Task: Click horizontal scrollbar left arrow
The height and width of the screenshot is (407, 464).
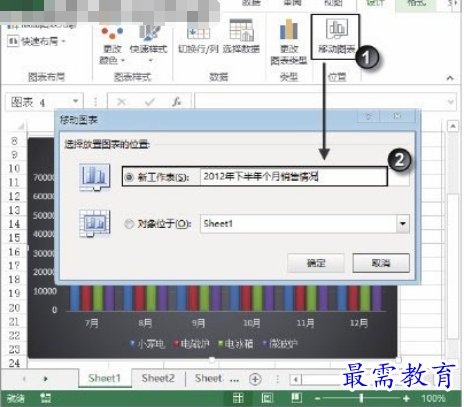Action: (295, 379)
